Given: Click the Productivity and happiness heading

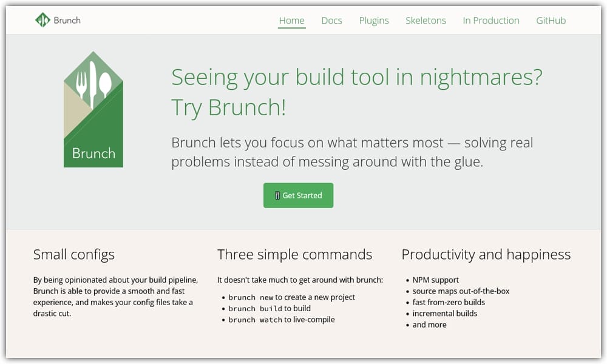Looking at the screenshot, I should point(486,255).
